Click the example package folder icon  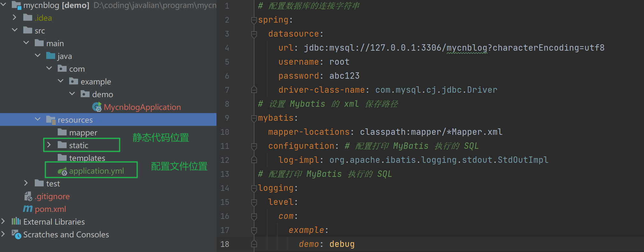pos(74,81)
